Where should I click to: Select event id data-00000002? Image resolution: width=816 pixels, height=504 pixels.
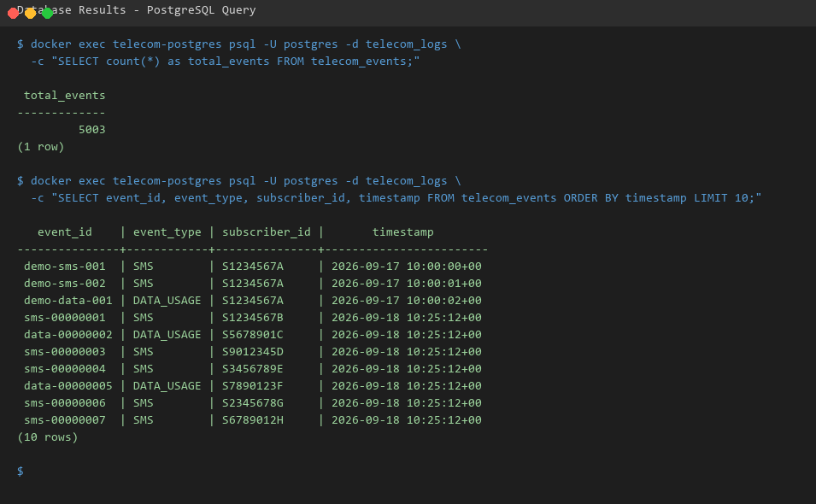point(68,335)
